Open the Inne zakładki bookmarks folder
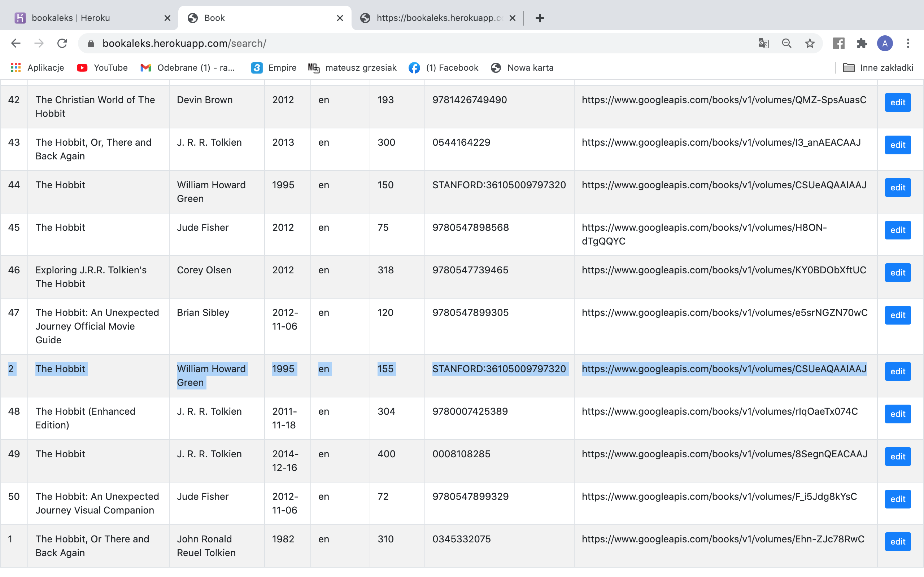The width and height of the screenshot is (924, 577). pos(878,67)
